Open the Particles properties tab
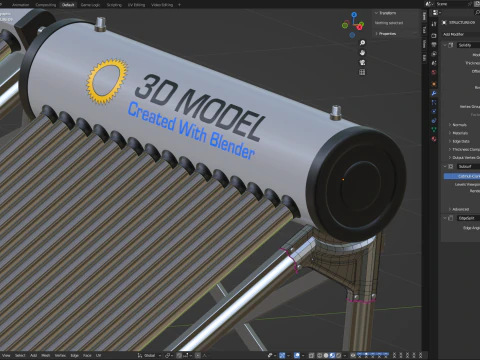The width and height of the screenshot is (480, 360). click(434, 102)
